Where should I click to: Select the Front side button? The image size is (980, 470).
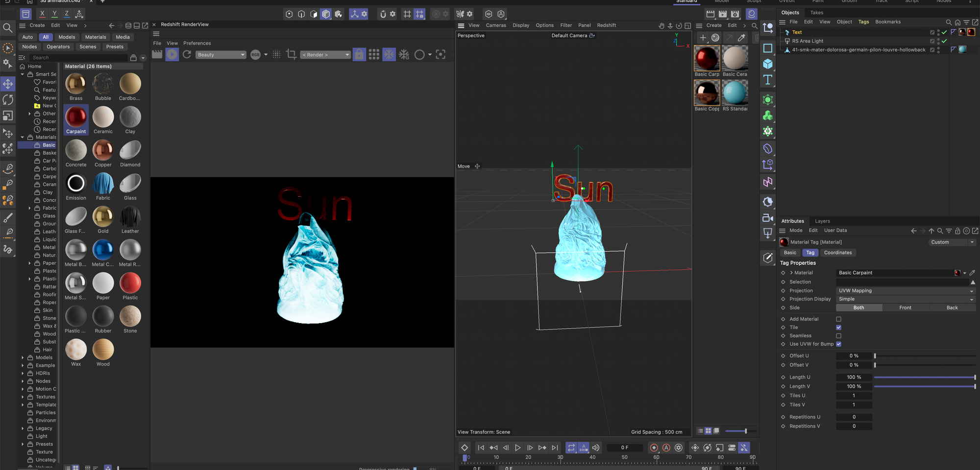tap(905, 308)
